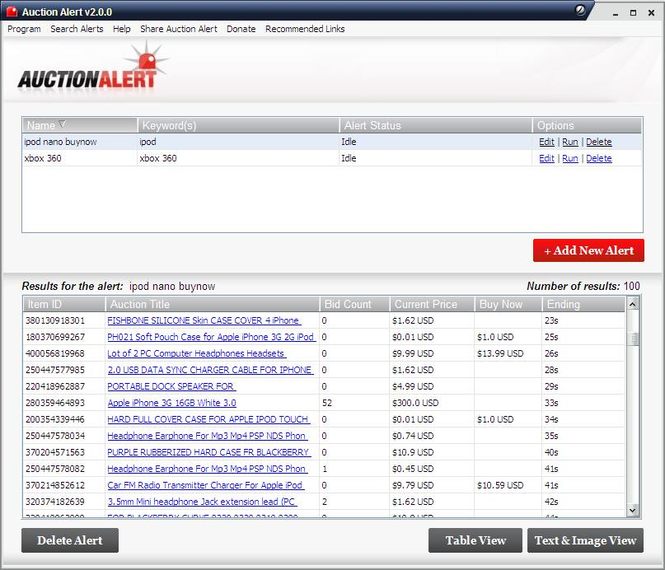Click the AuctionAlert logo
The width and height of the screenshot is (665, 570).
(92, 67)
